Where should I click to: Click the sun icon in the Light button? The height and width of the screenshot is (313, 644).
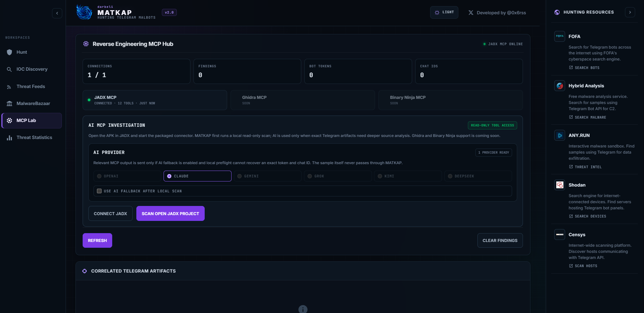[x=437, y=13]
